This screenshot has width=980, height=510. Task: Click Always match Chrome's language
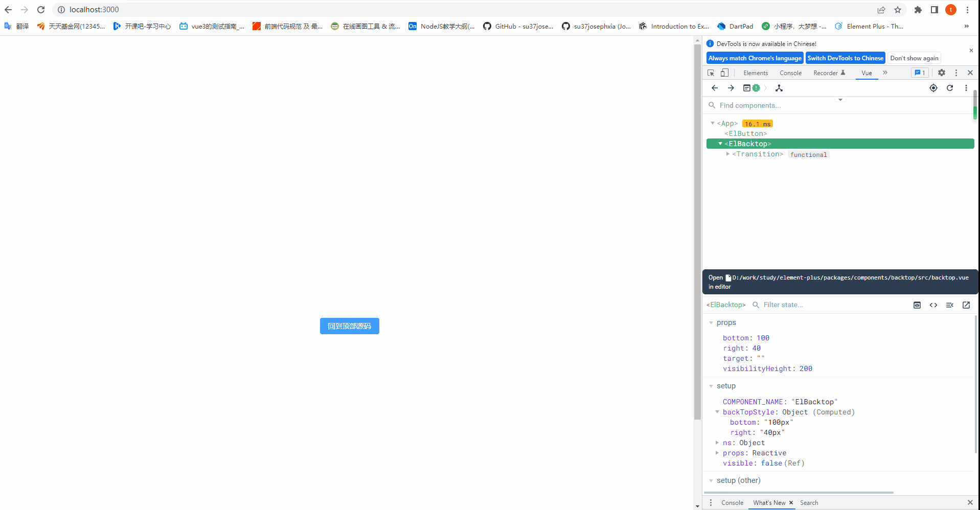click(755, 58)
